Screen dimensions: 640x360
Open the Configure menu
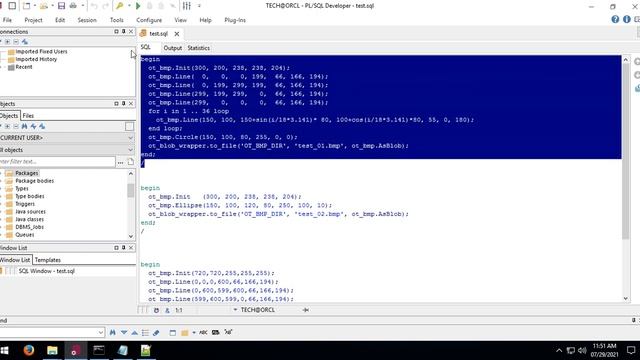coord(149,20)
